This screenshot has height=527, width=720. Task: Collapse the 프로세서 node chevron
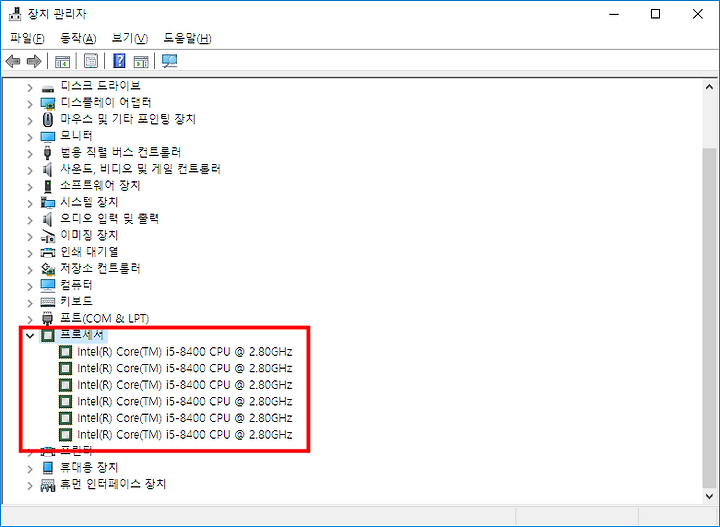[30, 336]
